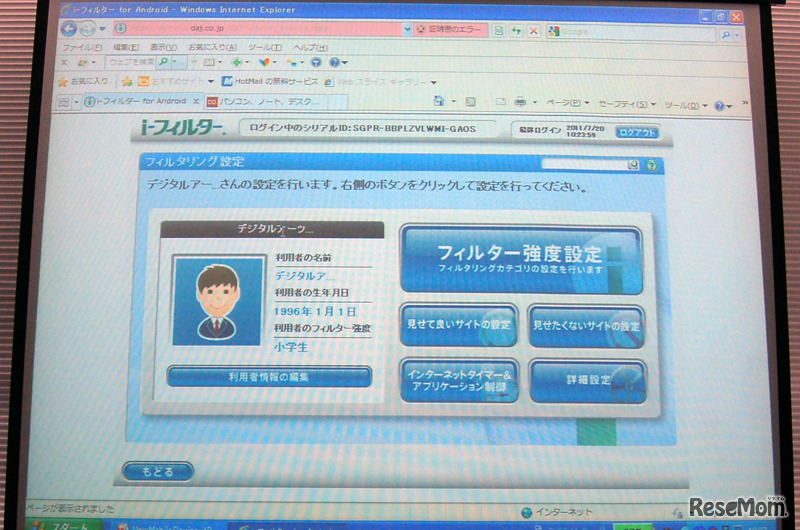Image resolution: width=800 pixels, height=530 pixels.
Task: Click the 詳細設定 button
Action: 588,381
